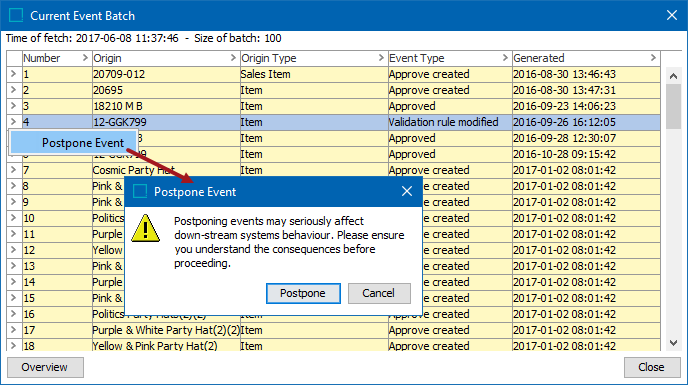
Task: Expand row 7 Cosmic Party Hat
Action: click(14, 170)
